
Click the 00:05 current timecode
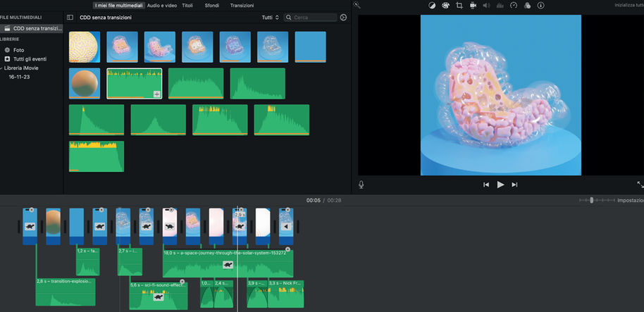(x=313, y=200)
